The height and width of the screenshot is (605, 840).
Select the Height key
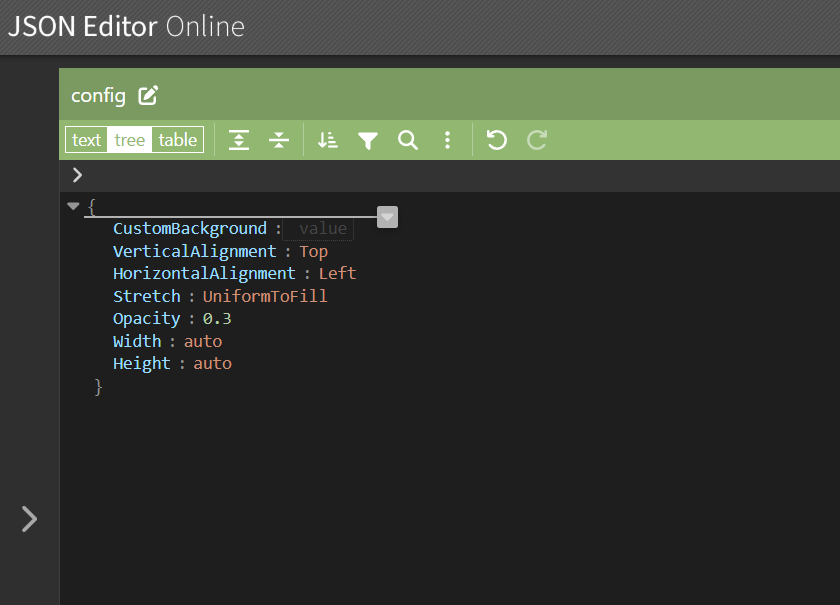point(142,364)
